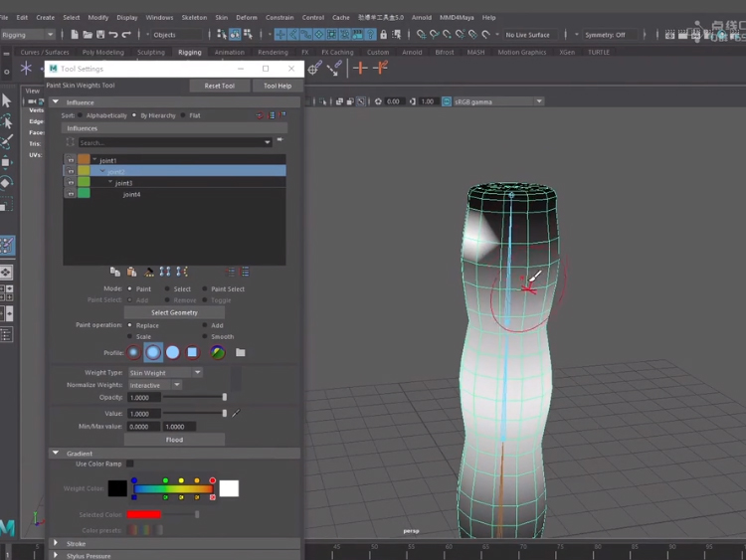Click the Last brush used profile icon
746x560 pixels.
[x=218, y=352]
